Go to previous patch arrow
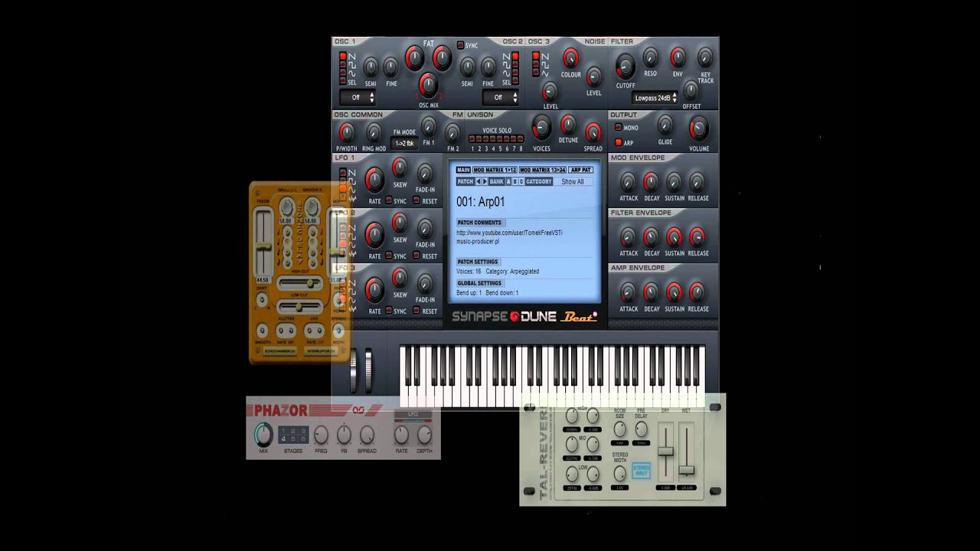The height and width of the screenshot is (551, 980). click(479, 181)
